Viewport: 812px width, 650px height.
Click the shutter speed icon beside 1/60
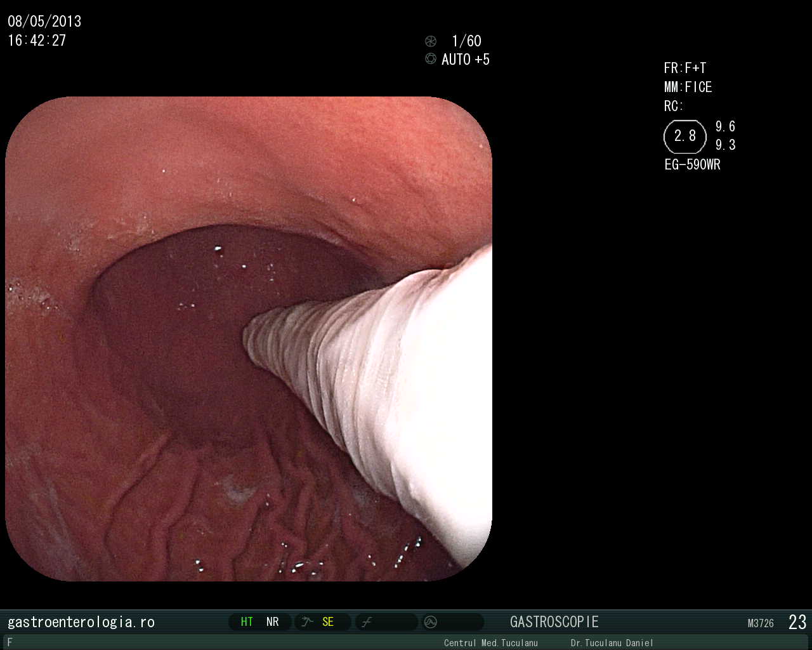click(x=431, y=41)
